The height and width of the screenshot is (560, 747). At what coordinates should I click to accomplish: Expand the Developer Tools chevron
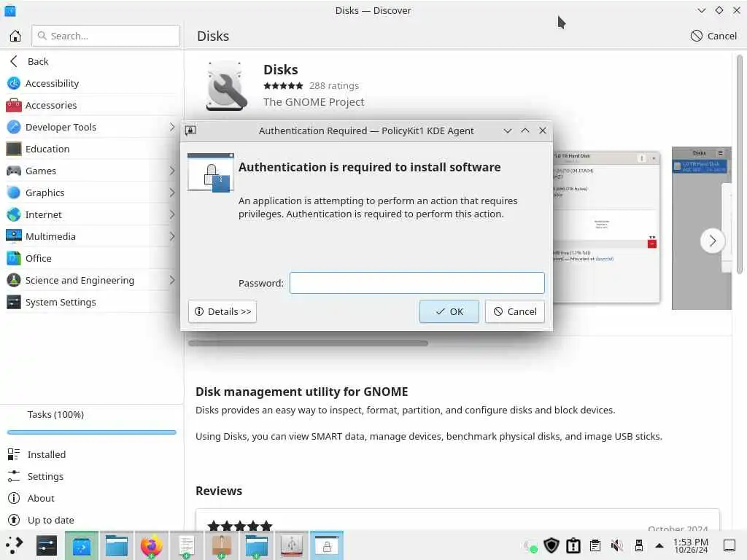coord(172,127)
